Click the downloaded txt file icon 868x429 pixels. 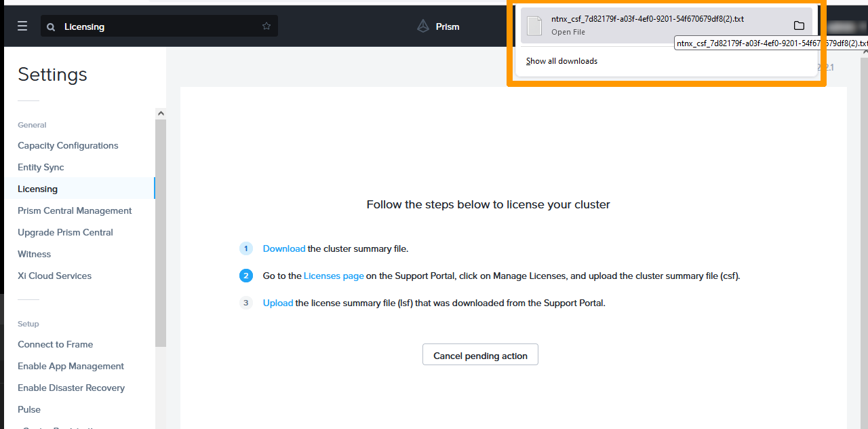[x=534, y=26]
